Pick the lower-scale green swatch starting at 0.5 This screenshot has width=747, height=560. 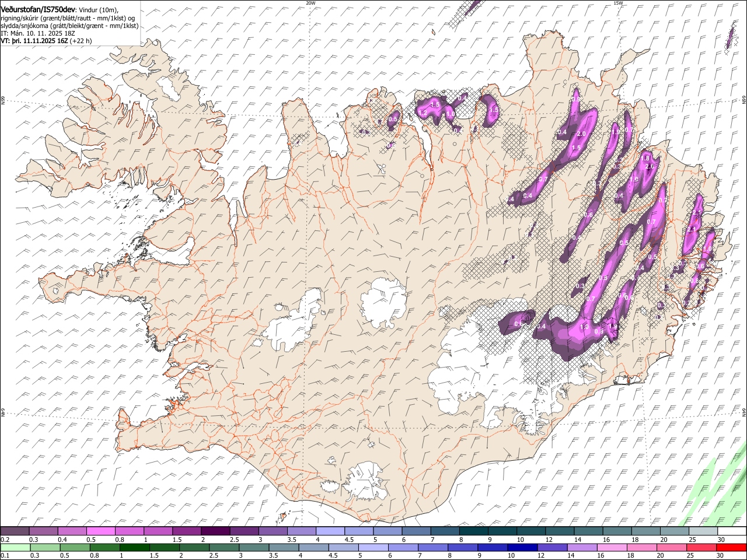[x=75, y=547]
